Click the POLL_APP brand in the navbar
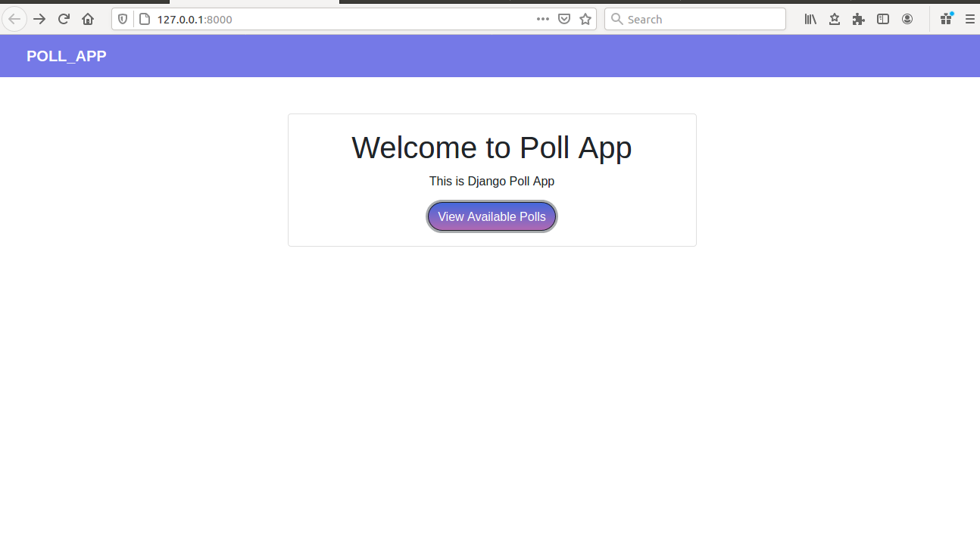The image size is (980, 541). 65,55
